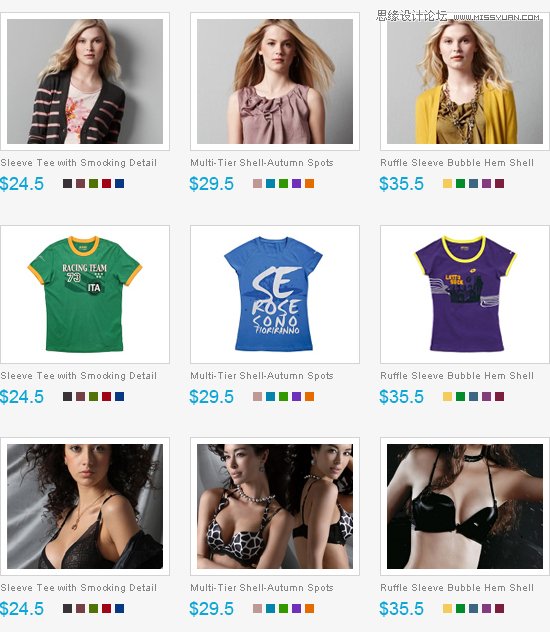550x632 pixels.
Task: Click top-row 'Multi-Tier Shell-Autumn Spots' title
Action: (262, 163)
